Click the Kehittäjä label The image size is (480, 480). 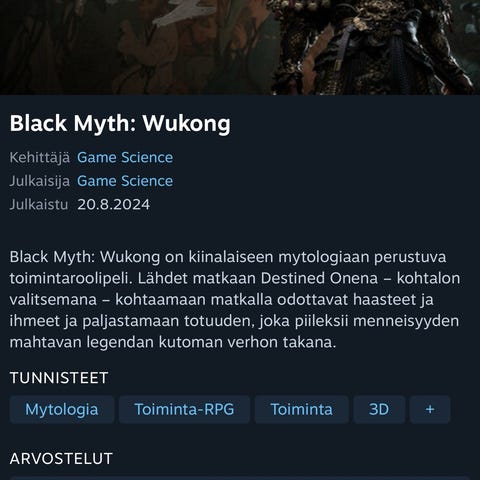40,157
